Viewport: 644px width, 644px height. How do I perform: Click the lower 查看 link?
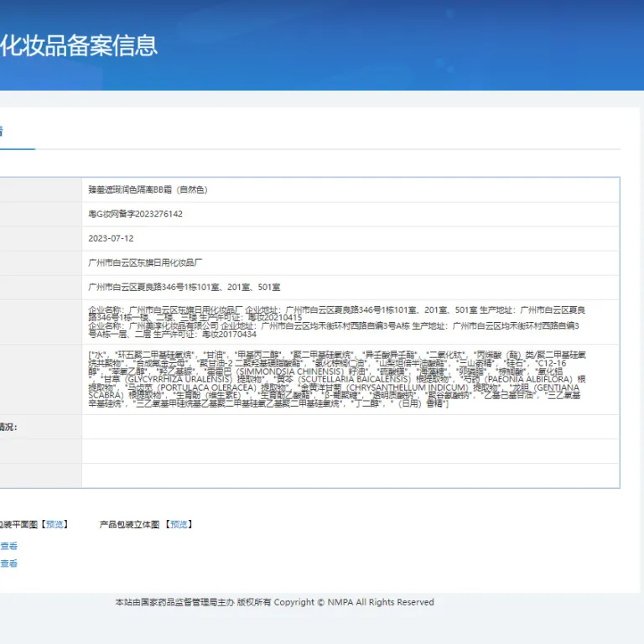8,563
